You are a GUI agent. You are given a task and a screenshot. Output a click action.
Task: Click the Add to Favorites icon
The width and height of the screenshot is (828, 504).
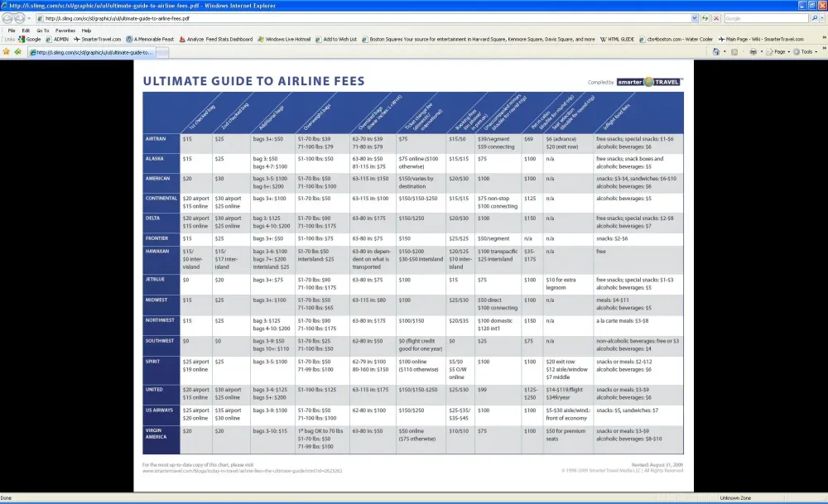coord(17,51)
